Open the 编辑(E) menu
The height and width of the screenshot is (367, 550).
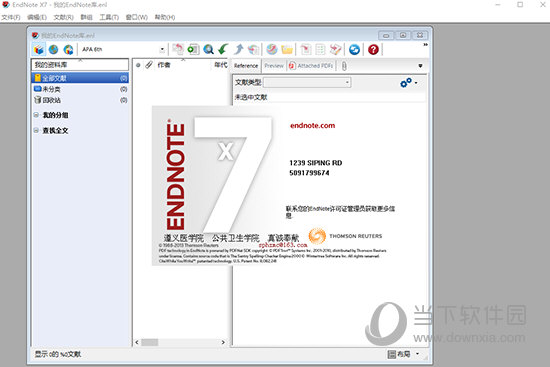(x=37, y=17)
